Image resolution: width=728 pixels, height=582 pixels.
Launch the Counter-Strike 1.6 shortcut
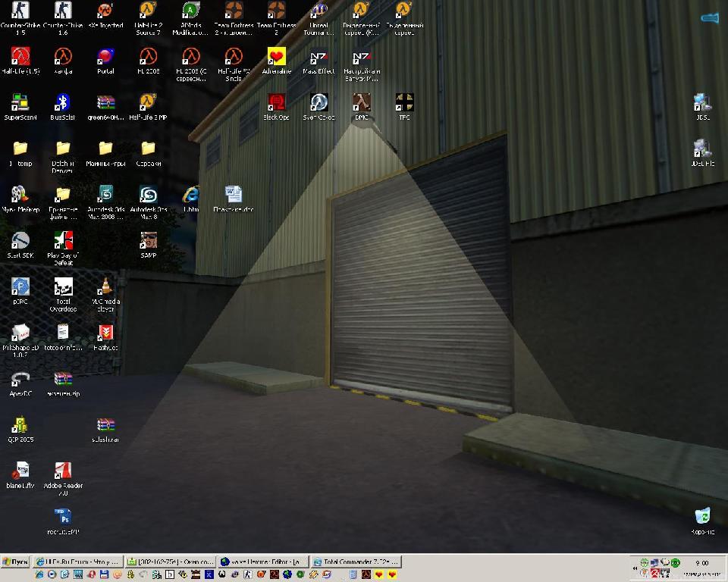point(63,17)
